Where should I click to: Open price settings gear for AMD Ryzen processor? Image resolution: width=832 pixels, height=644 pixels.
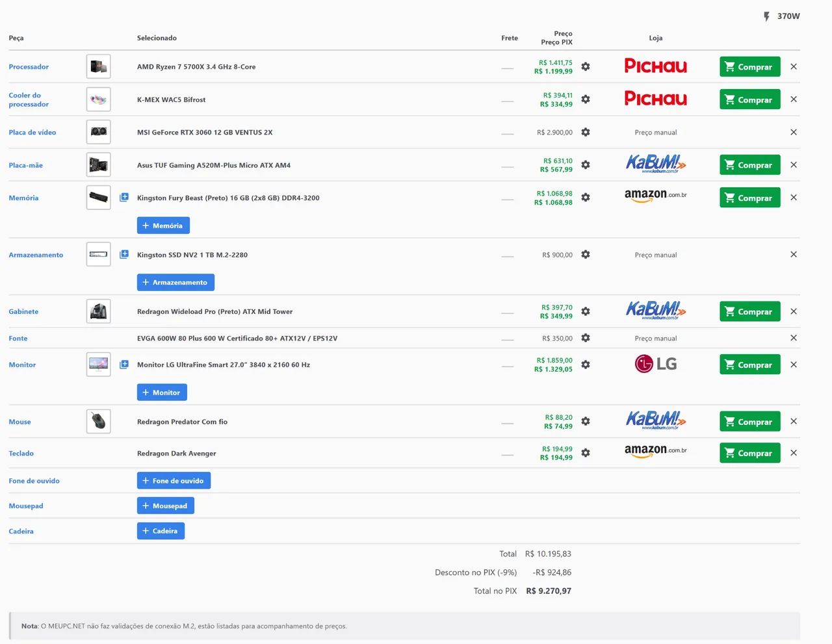[586, 67]
